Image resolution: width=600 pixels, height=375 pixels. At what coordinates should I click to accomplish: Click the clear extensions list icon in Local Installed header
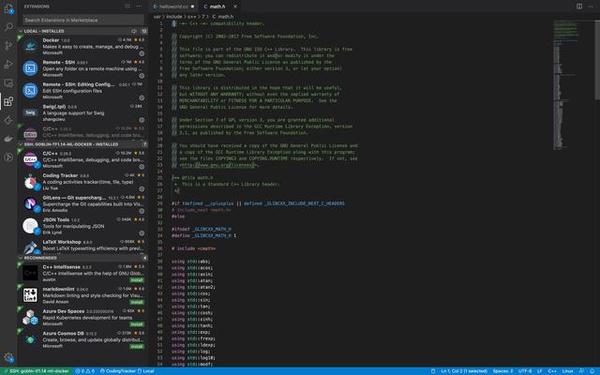click(144, 31)
